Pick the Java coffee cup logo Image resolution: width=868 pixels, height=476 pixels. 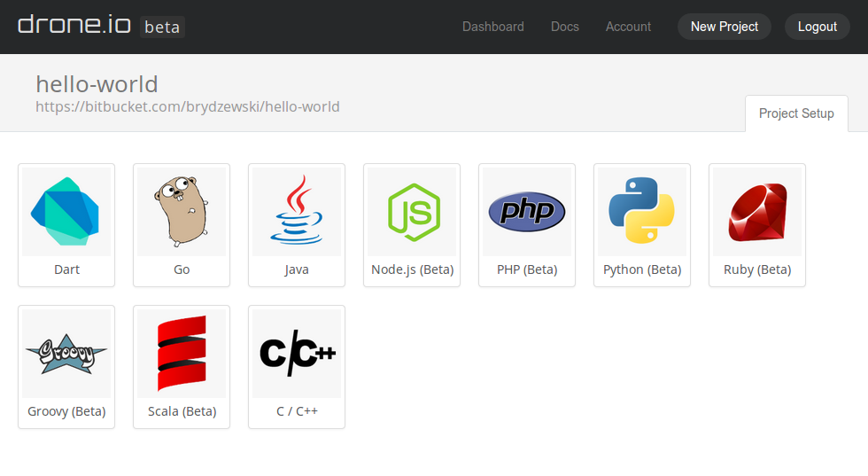[297, 212]
